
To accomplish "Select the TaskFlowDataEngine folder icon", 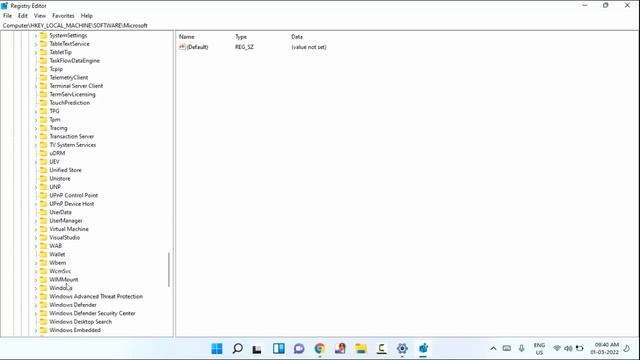I will pyautogui.click(x=43, y=60).
